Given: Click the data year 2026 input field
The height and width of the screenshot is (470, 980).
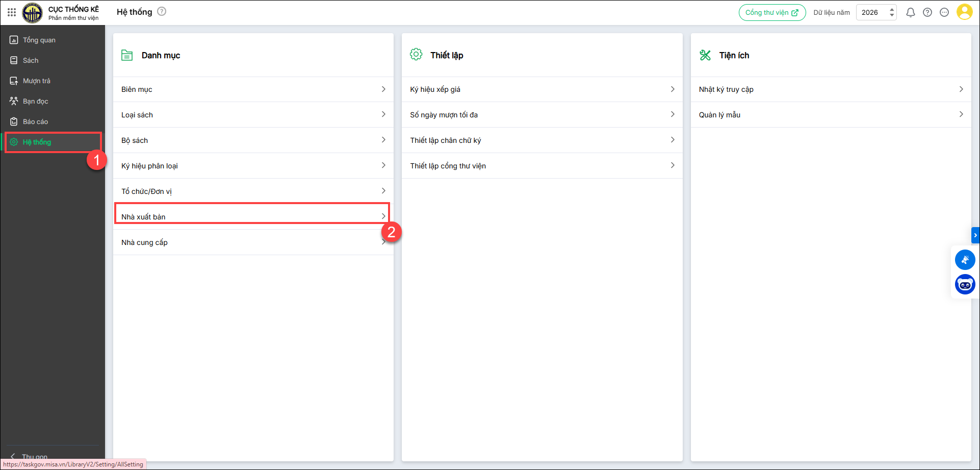Looking at the screenshot, I should click(871, 13).
